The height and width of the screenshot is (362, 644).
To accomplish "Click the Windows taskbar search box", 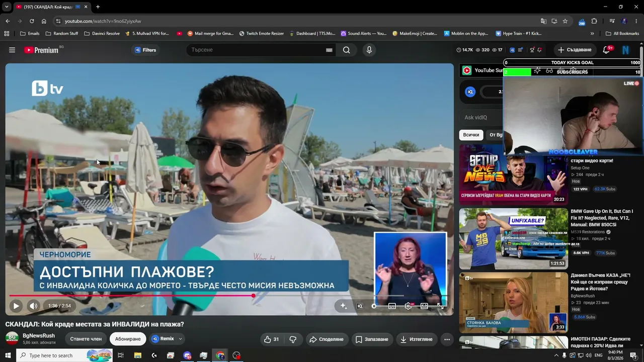I will point(64,355).
